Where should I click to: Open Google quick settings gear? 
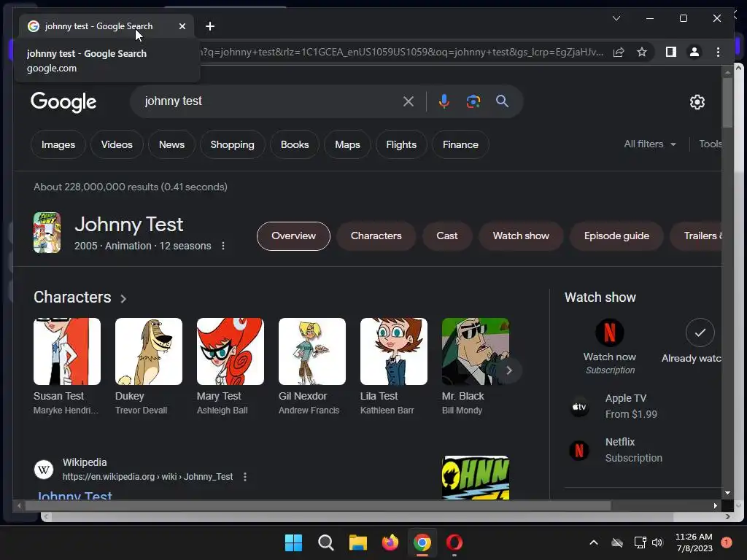tap(697, 101)
